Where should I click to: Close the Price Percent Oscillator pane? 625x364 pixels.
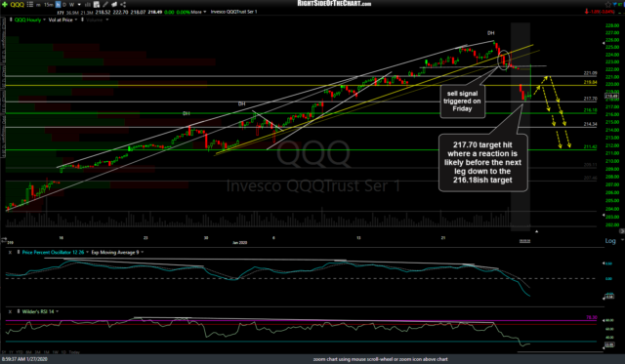click(11, 252)
